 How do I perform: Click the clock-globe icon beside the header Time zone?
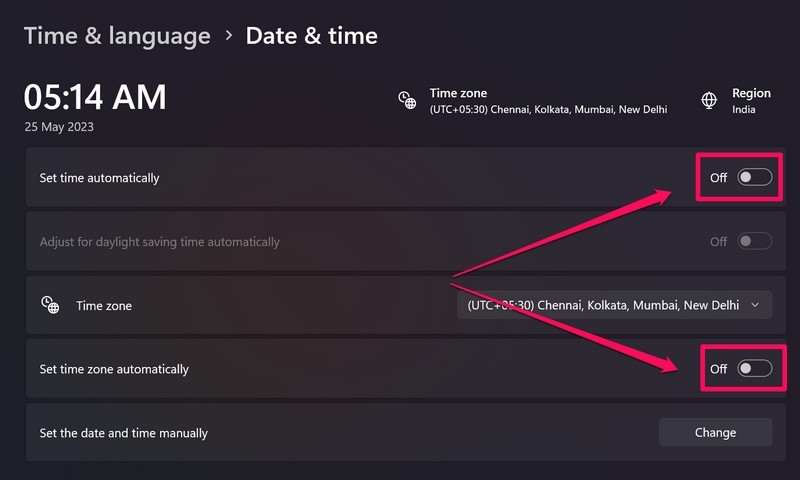(407, 100)
